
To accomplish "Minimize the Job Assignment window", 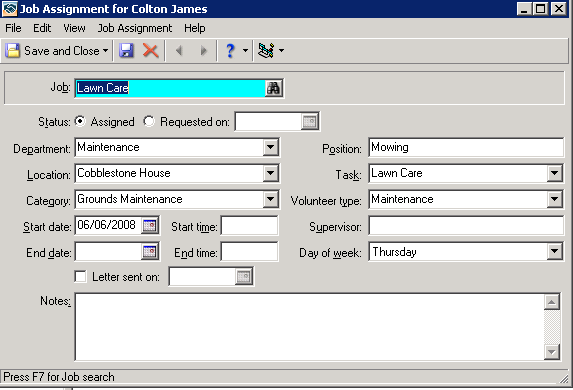I will tap(524, 9).
